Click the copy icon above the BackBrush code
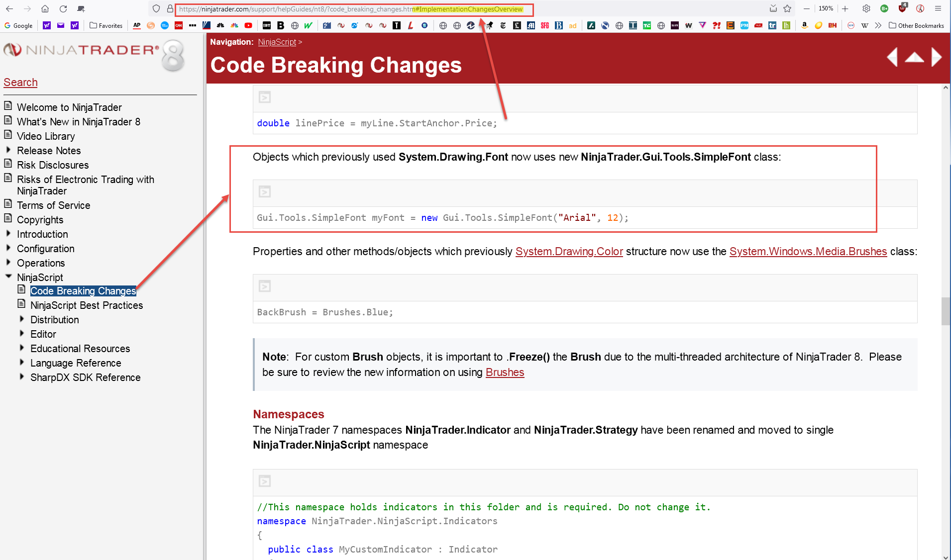The width and height of the screenshot is (951, 560). click(265, 286)
